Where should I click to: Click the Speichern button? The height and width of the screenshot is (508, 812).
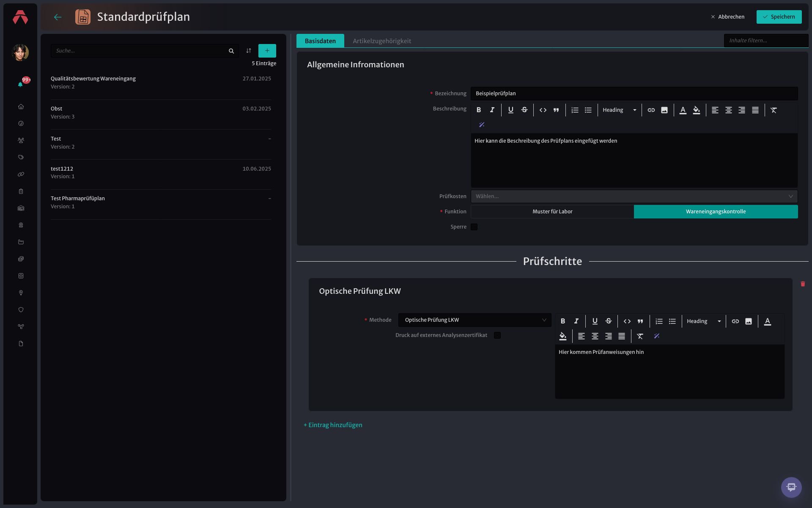pyautogui.click(x=779, y=17)
